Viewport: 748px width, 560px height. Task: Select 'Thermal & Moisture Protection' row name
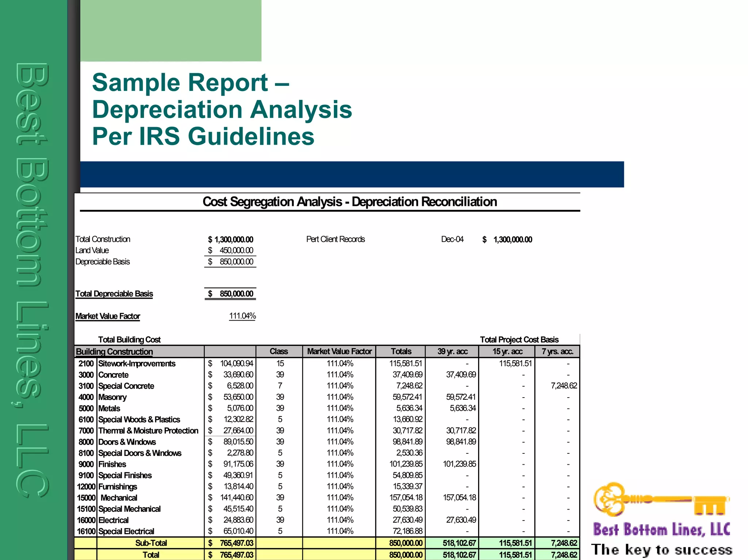pyautogui.click(x=148, y=431)
